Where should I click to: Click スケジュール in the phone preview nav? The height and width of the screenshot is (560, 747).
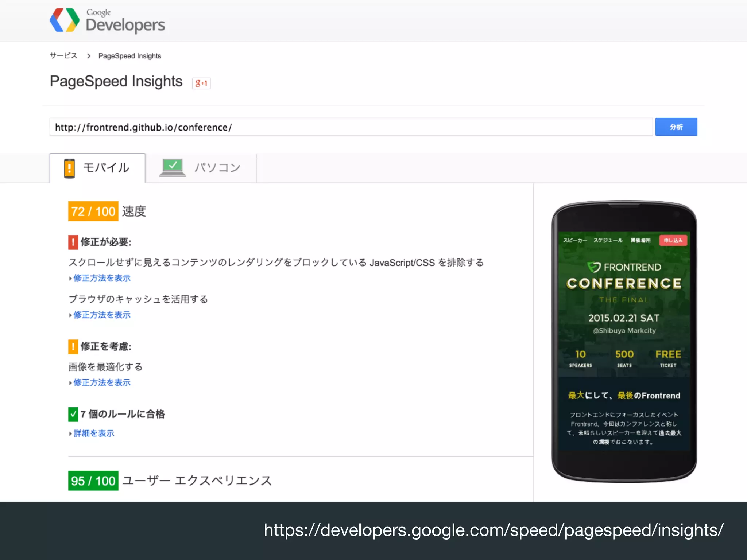tap(608, 240)
